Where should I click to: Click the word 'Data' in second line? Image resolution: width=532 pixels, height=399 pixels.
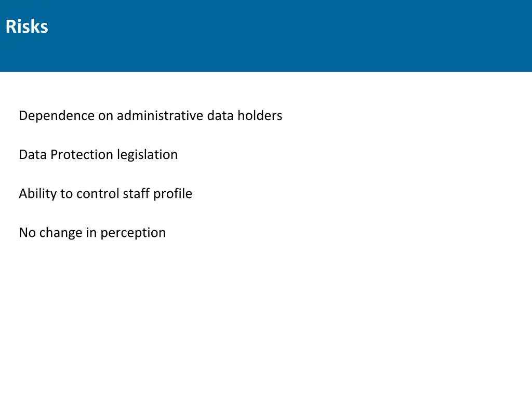(x=33, y=155)
